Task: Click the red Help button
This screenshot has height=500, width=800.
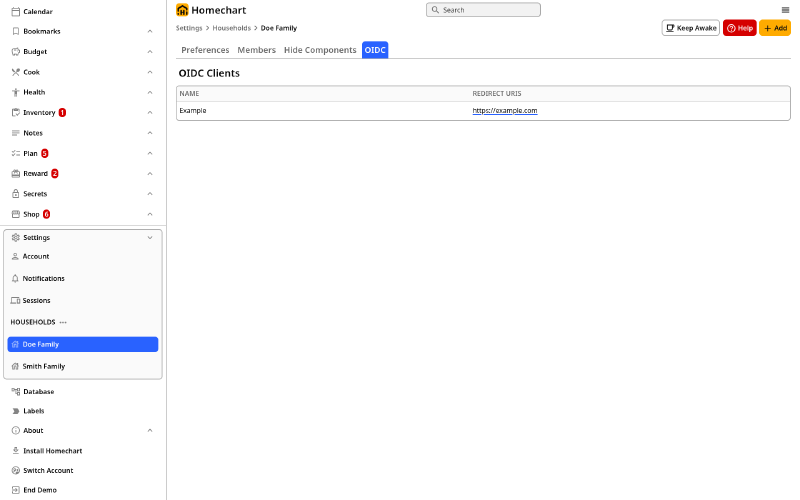Action: [740, 28]
